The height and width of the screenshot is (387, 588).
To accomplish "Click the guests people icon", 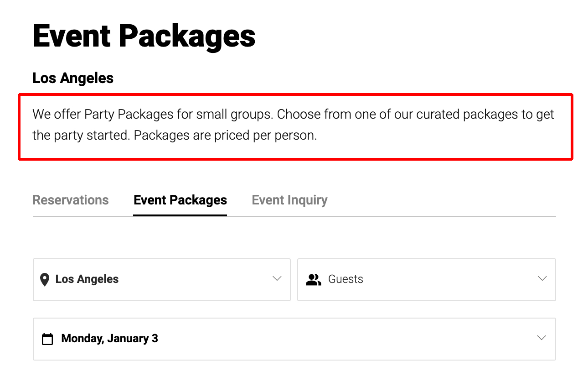I will 314,279.
